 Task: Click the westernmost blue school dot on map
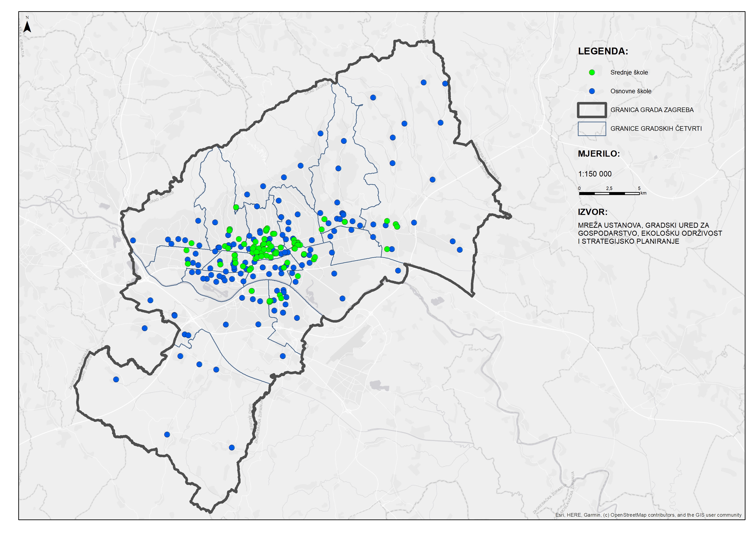click(116, 380)
